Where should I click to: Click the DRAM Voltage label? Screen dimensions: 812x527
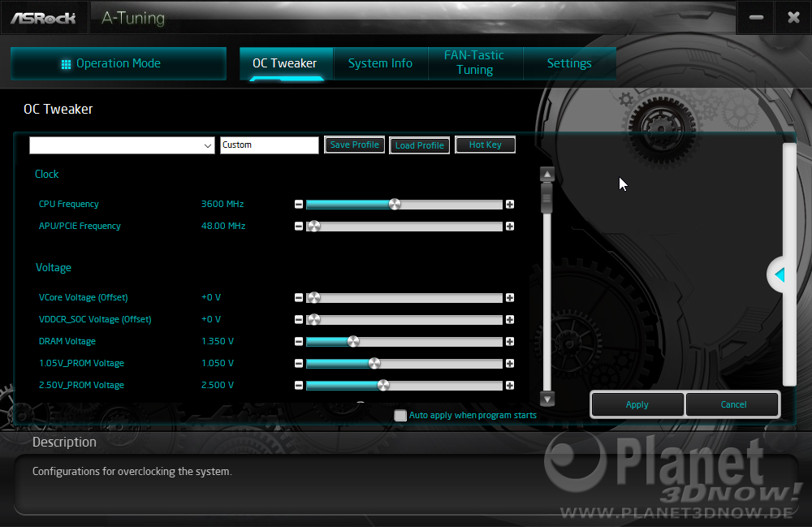tap(67, 341)
